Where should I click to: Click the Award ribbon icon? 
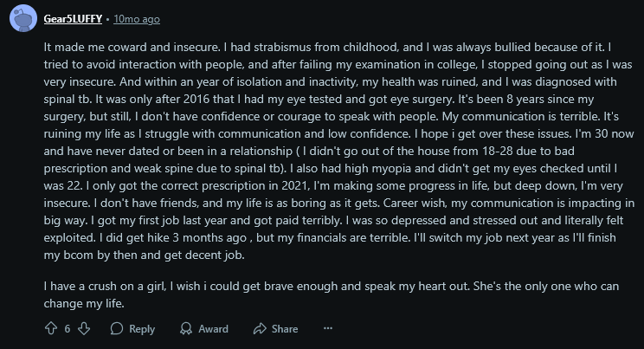(x=186, y=328)
